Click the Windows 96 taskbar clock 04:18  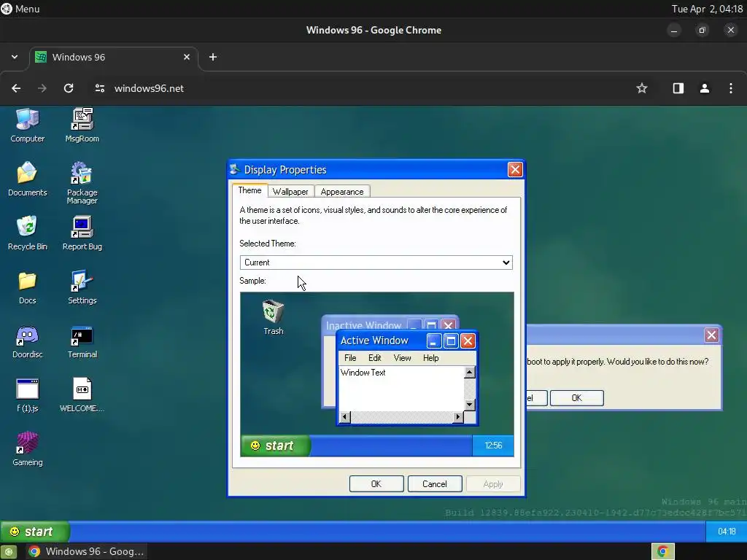click(x=726, y=532)
